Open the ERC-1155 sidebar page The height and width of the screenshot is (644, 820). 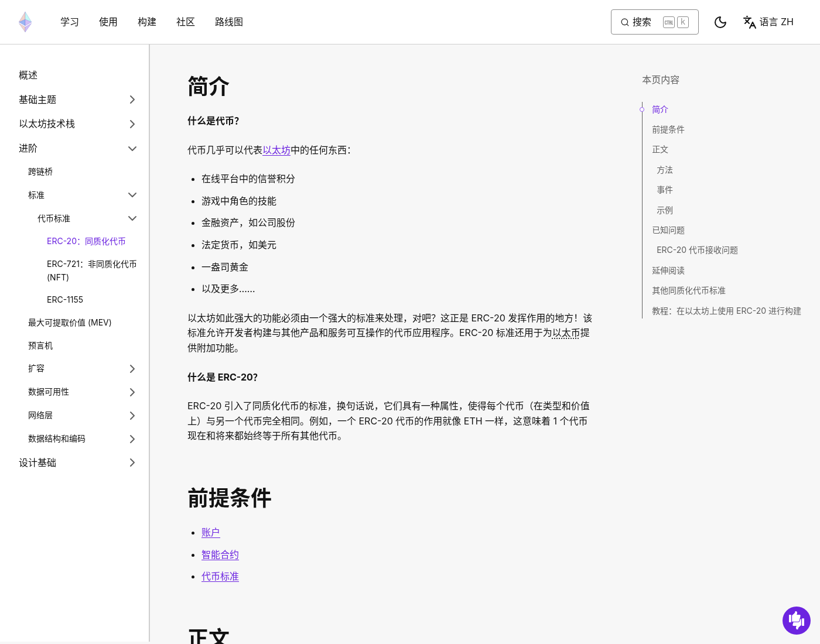[x=65, y=300]
